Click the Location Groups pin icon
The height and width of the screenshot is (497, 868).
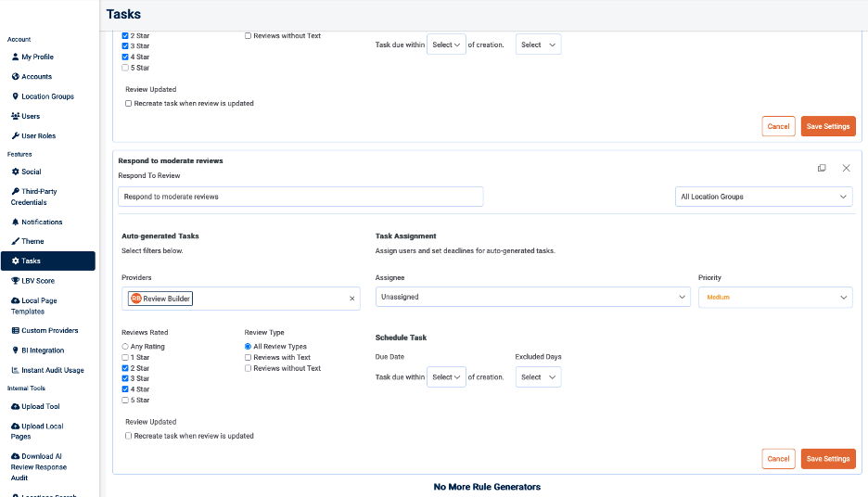tap(15, 96)
